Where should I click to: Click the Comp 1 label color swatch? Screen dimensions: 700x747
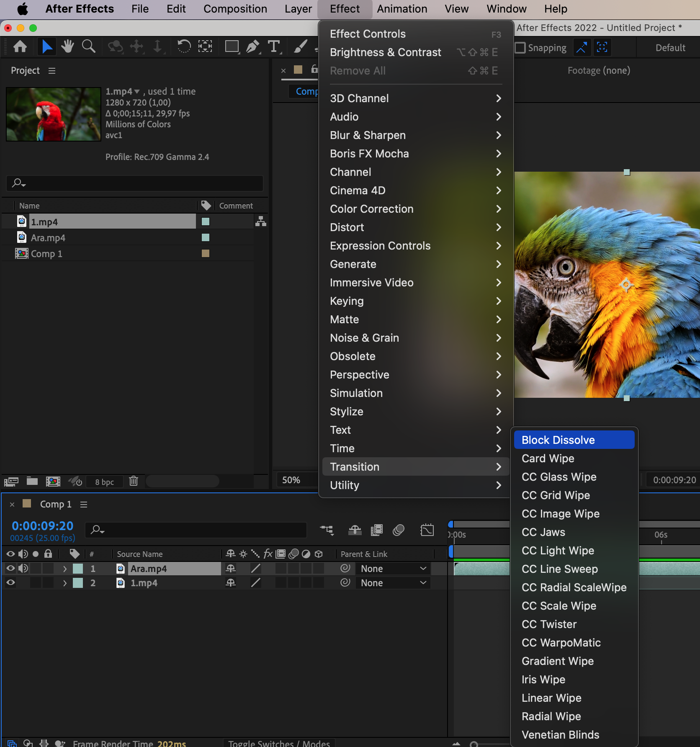tap(205, 253)
